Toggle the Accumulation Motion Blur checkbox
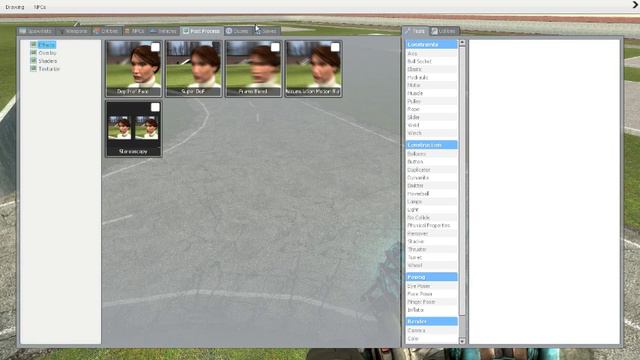 335,47
